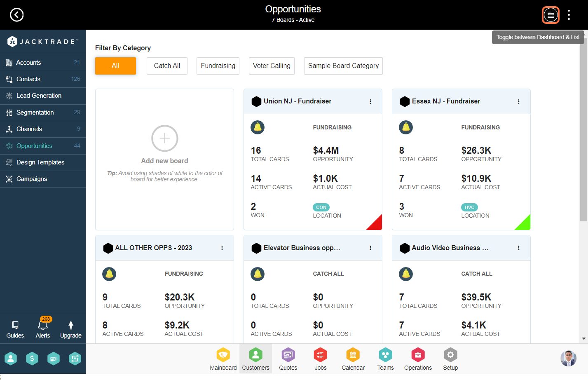588x380 pixels.
Task: Click bell icon on Essex NJ card
Action: point(406,127)
